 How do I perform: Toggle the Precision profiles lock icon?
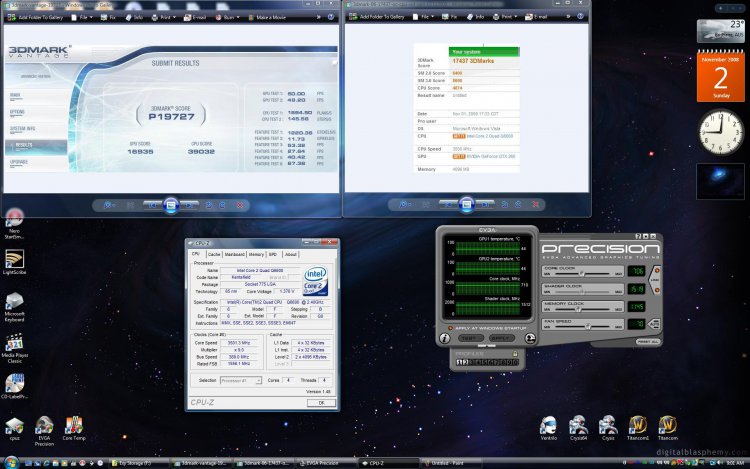click(x=515, y=354)
